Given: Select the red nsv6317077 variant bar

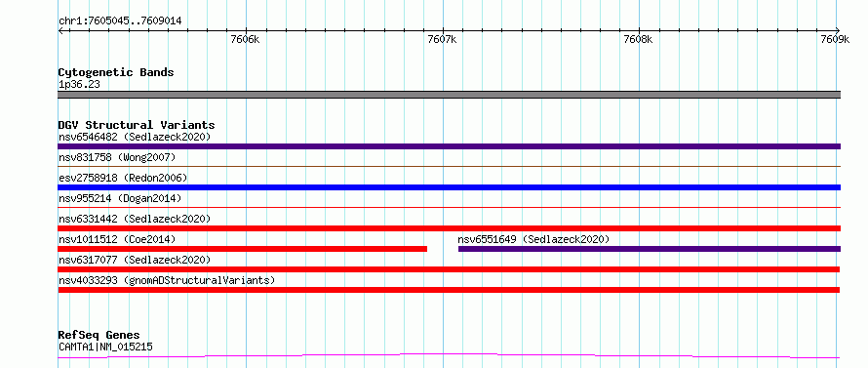Looking at the screenshot, I should coord(449,269).
